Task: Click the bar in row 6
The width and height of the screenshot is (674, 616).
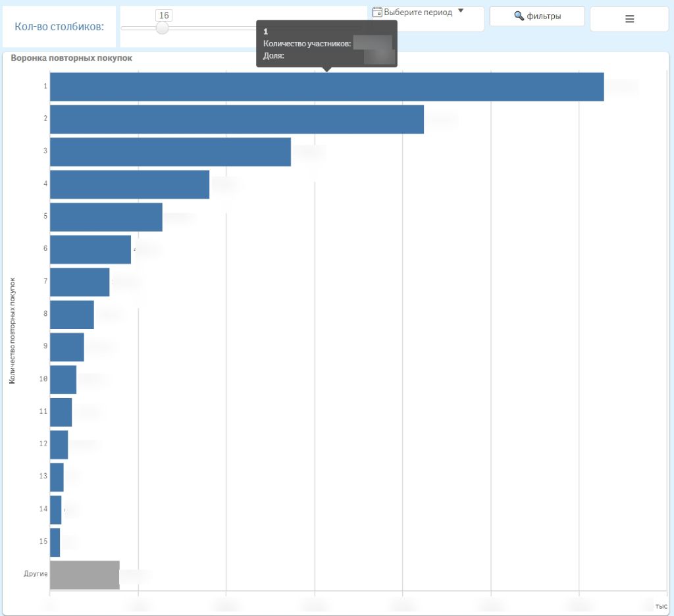Action: point(90,249)
